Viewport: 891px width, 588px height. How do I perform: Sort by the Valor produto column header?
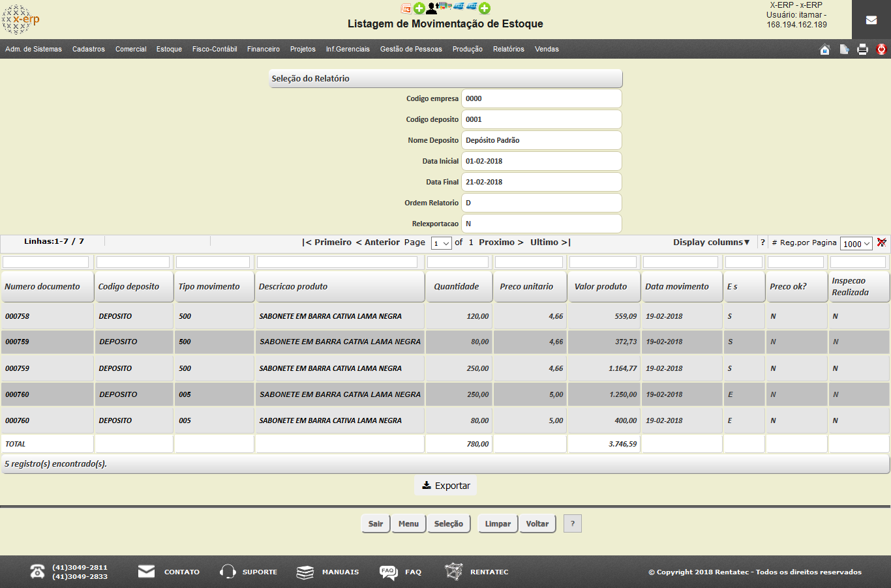tap(604, 286)
